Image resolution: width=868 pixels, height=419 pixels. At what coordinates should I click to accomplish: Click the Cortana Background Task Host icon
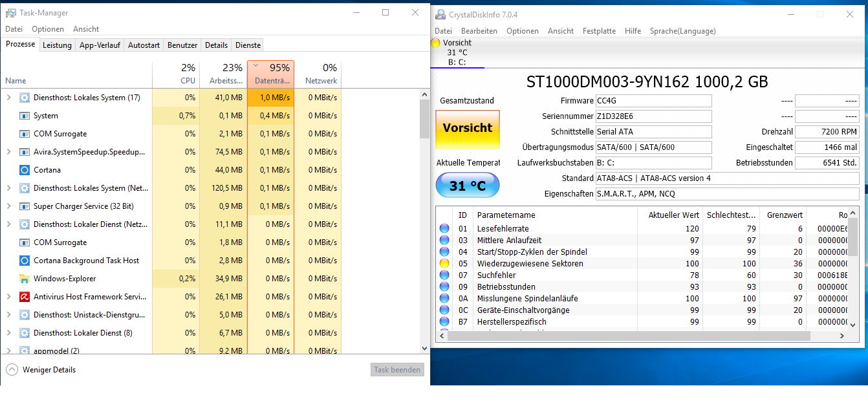click(25, 261)
